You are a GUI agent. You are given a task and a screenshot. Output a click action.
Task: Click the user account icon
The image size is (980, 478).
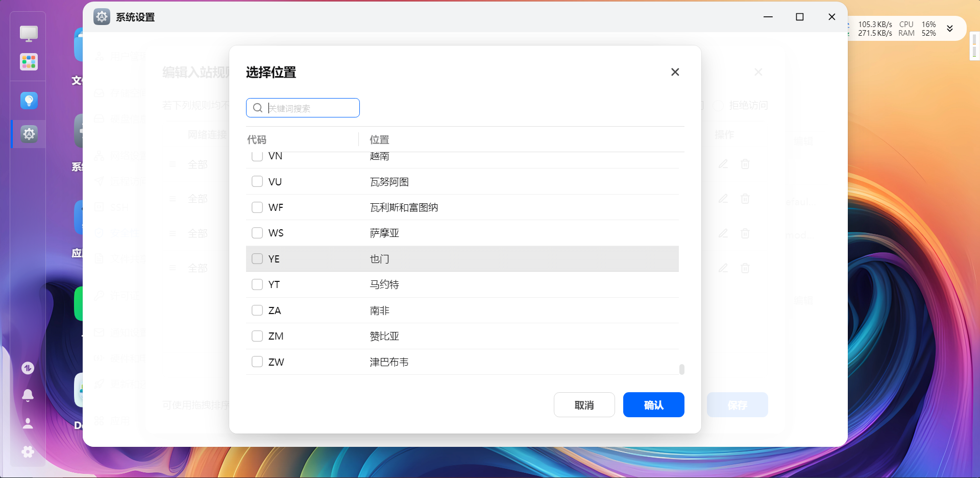click(x=28, y=423)
